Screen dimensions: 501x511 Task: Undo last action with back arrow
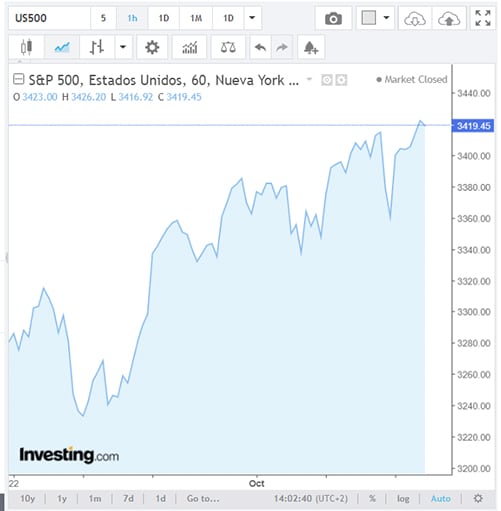click(260, 47)
